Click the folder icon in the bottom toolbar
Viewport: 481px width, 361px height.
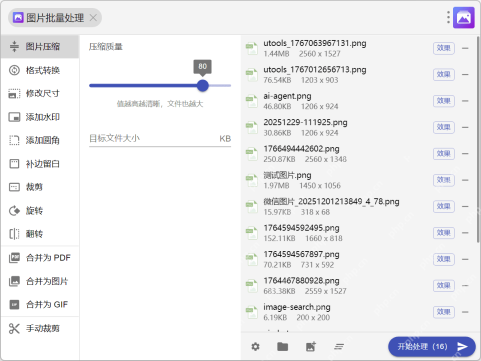[x=283, y=347]
